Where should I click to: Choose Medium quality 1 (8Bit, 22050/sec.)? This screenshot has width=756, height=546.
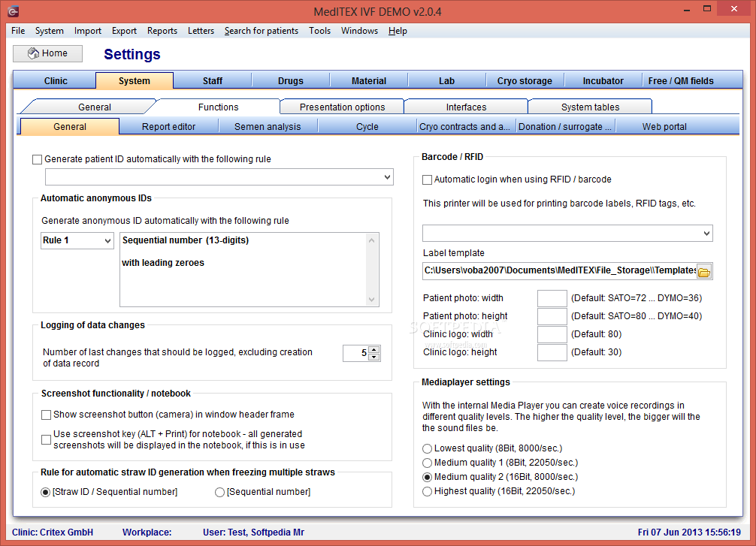pos(427,463)
